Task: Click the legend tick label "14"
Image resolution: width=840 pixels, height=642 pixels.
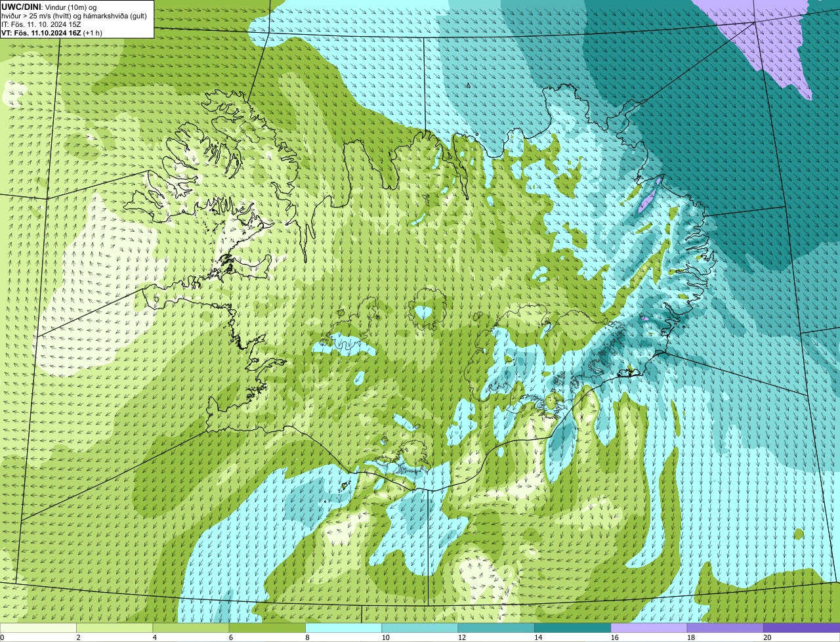Action: [538, 637]
